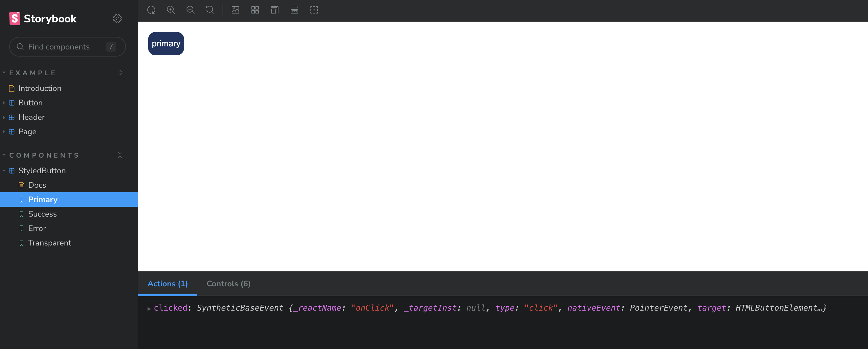Open the viewport size icon

click(274, 10)
